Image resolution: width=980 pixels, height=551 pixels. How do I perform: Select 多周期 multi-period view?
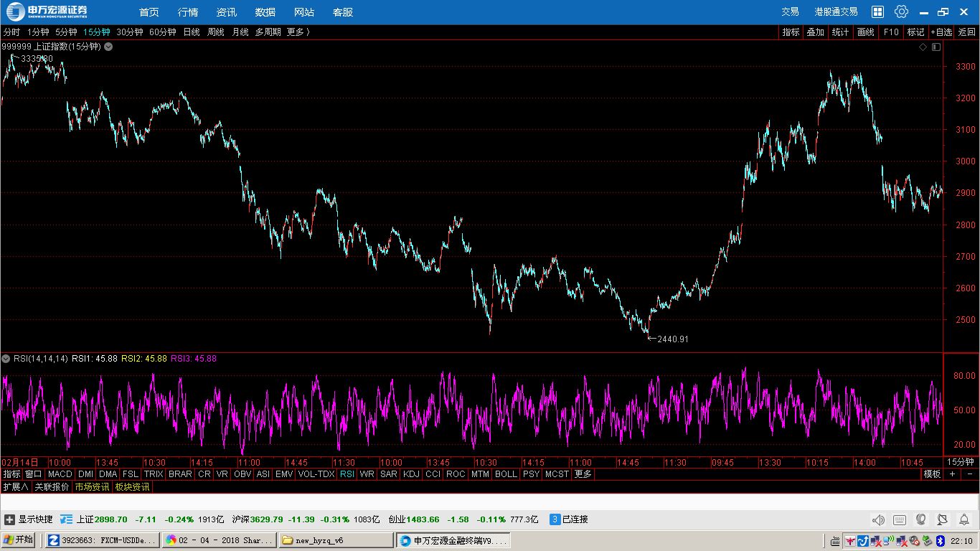(x=268, y=32)
